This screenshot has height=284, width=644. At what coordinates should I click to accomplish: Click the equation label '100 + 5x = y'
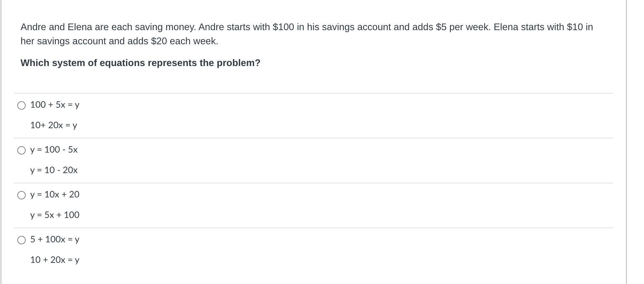click(x=55, y=105)
